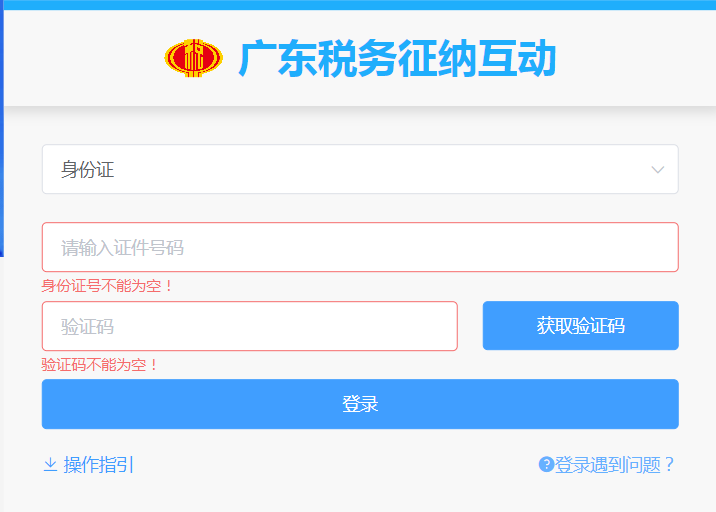Open the 操作指引 guide link
This screenshot has height=512, width=716.
pos(98,464)
